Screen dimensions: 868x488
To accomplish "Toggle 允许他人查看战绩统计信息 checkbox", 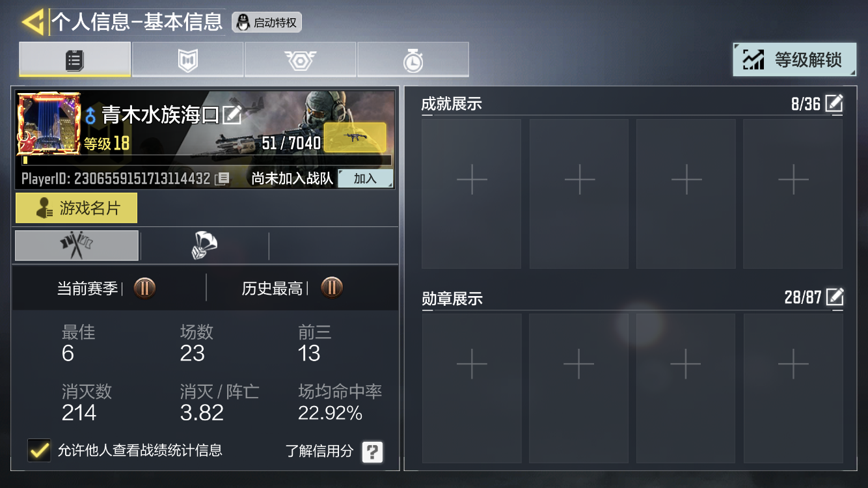I will pos(39,450).
